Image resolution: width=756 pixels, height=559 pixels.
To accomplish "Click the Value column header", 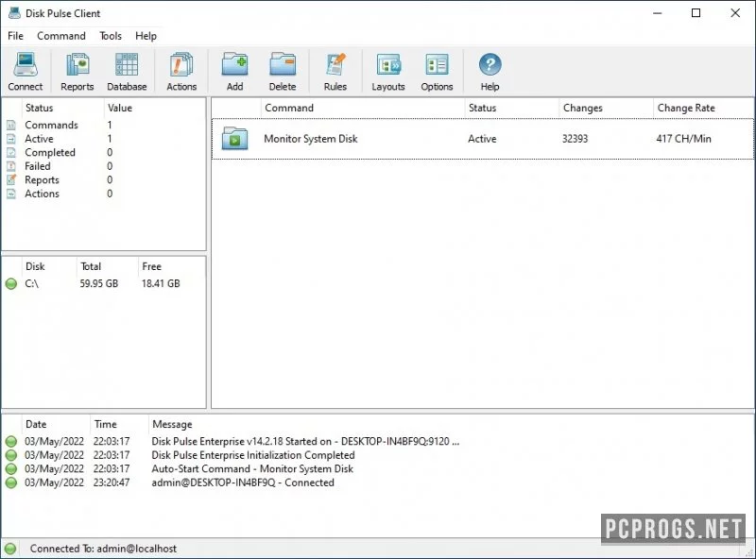I will tap(154, 108).
